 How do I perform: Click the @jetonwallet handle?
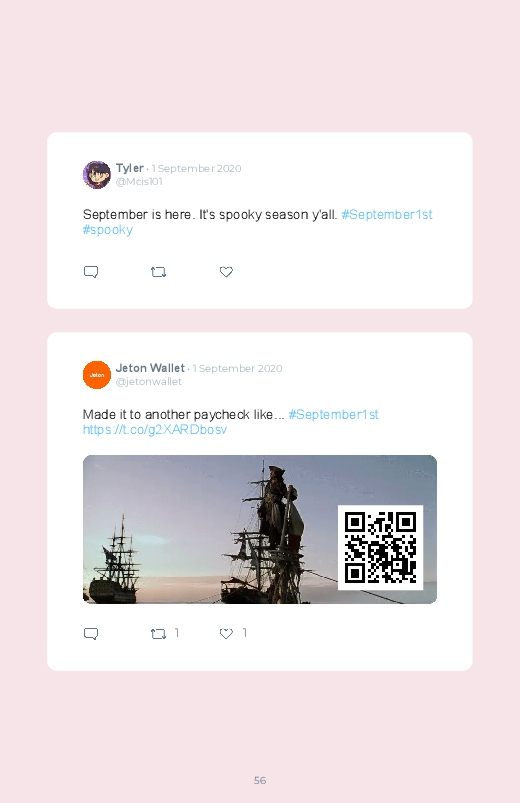pyautogui.click(x=149, y=382)
